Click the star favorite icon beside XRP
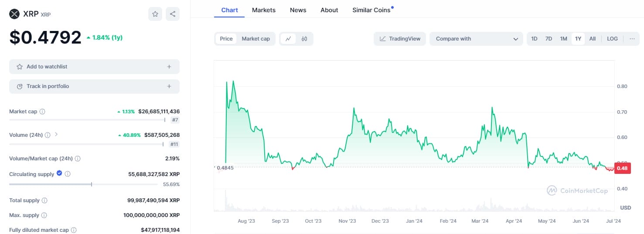 coord(155,14)
